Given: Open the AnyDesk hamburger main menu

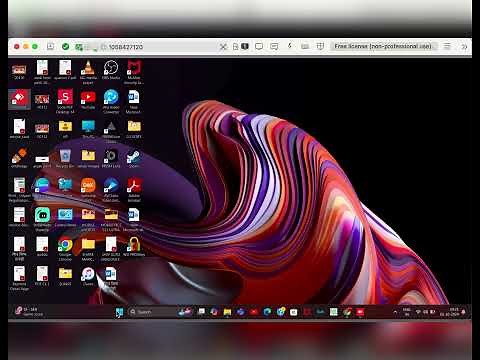Looking at the screenshot, I should click(447, 46).
